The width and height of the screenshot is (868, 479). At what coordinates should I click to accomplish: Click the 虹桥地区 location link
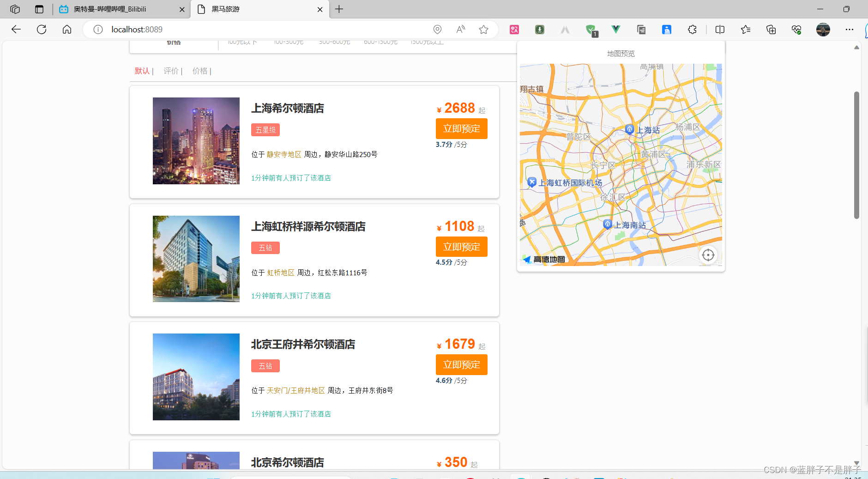click(281, 273)
